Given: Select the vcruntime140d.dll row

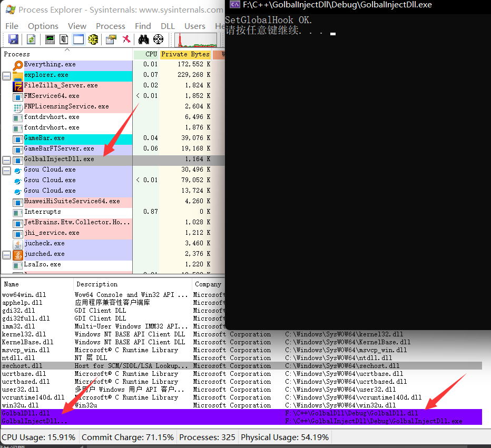Looking at the screenshot, I should point(241,397).
